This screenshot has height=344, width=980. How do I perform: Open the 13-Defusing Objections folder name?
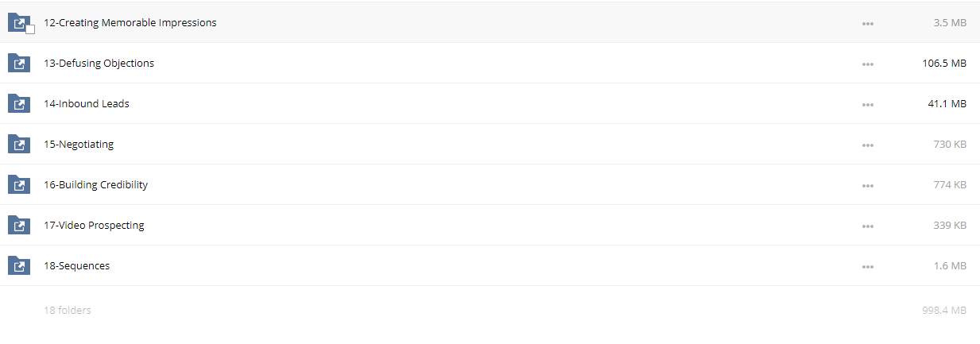tap(99, 64)
